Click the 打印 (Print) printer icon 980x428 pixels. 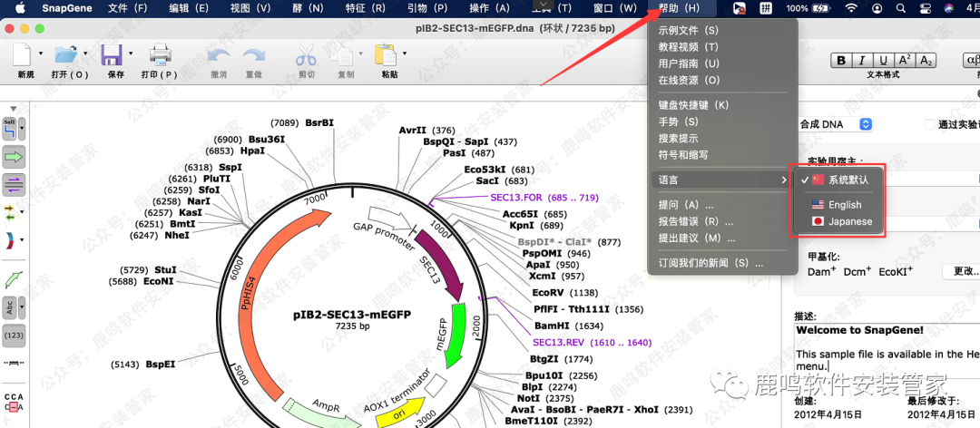pos(160,56)
